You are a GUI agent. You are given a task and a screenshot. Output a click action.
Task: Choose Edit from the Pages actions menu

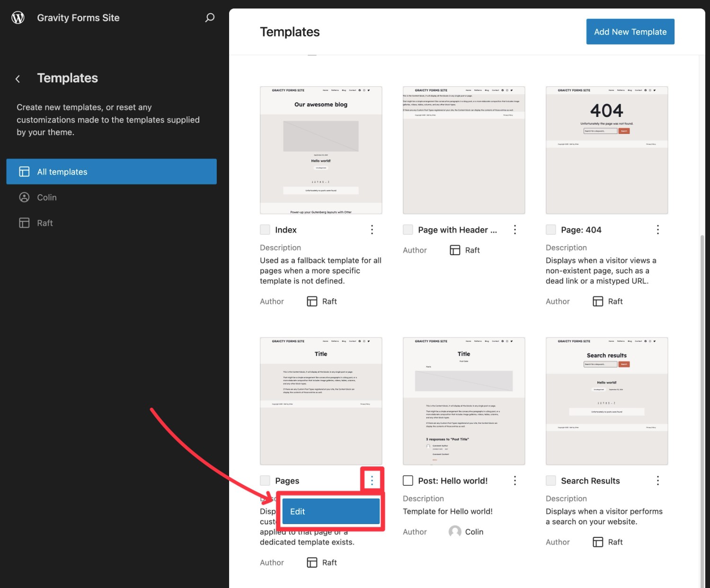point(331,511)
